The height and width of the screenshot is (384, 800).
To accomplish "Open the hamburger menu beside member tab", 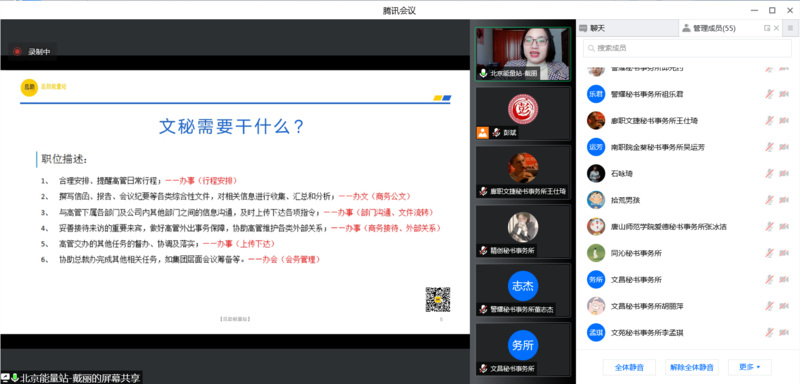I will pyautogui.click(x=790, y=29).
